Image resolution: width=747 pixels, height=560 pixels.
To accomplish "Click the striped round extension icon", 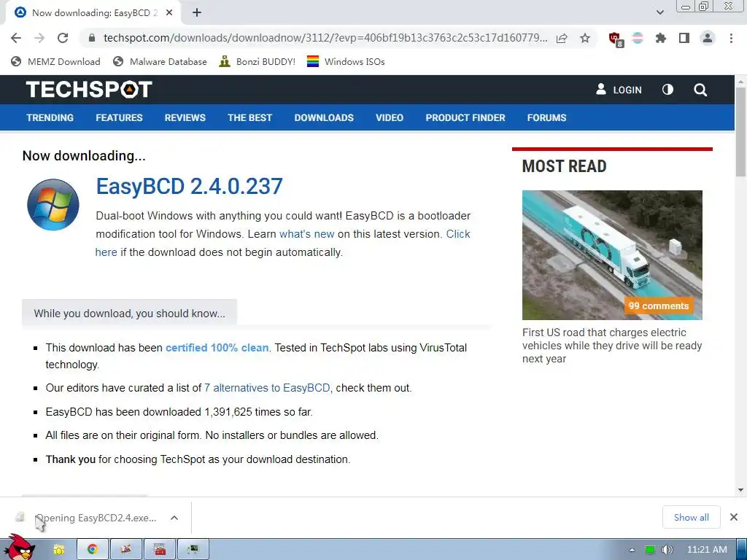I will tap(638, 38).
